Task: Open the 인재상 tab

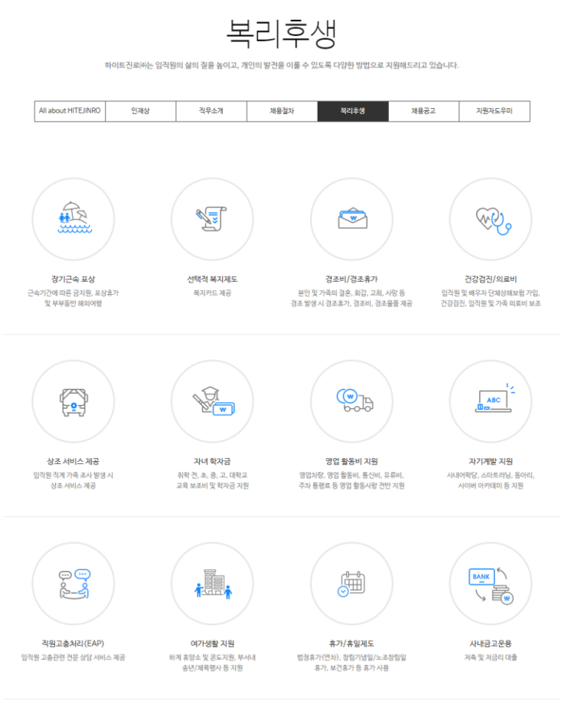Action: [140, 111]
